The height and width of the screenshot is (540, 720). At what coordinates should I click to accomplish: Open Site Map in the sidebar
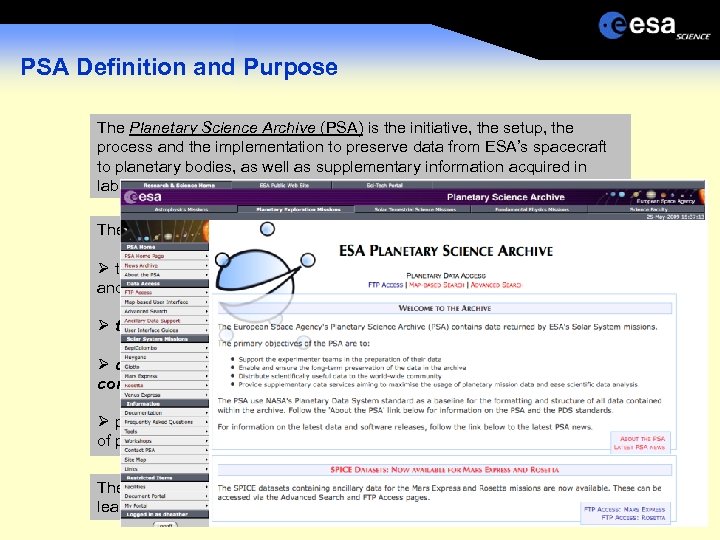[165, 460]
